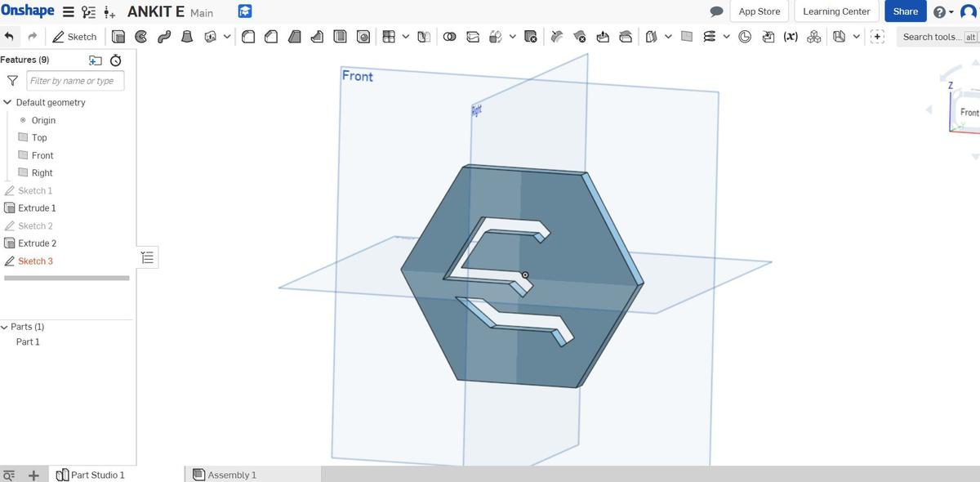Select the Hole tool
Viewport: 980px width, 482px height.
tap(363, 37)
